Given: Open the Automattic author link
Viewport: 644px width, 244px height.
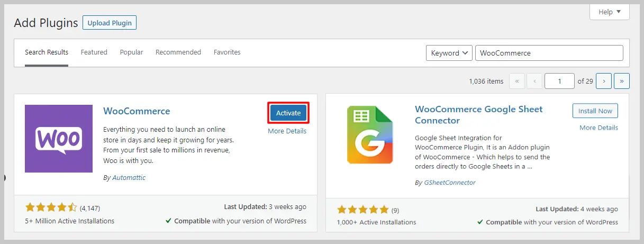Looking at the screenshot, I should coord(129,178).
